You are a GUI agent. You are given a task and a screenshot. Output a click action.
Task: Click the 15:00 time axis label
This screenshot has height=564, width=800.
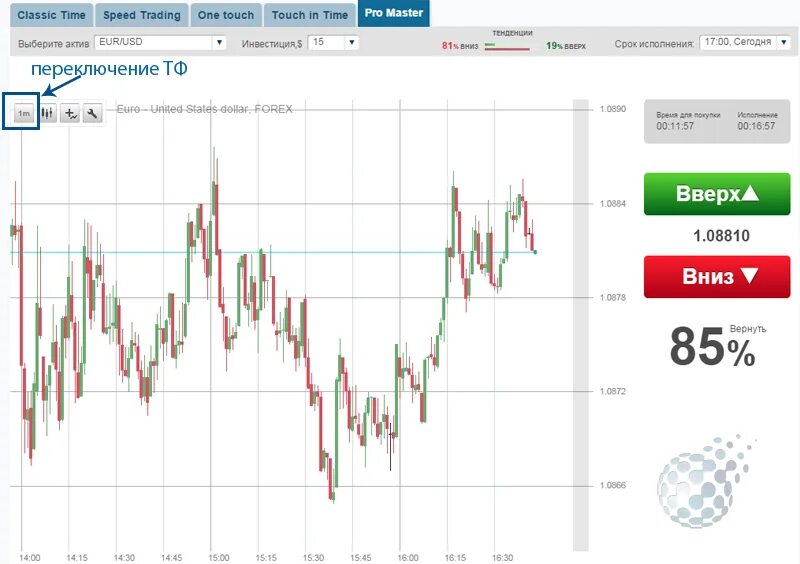tap(219, 558)
